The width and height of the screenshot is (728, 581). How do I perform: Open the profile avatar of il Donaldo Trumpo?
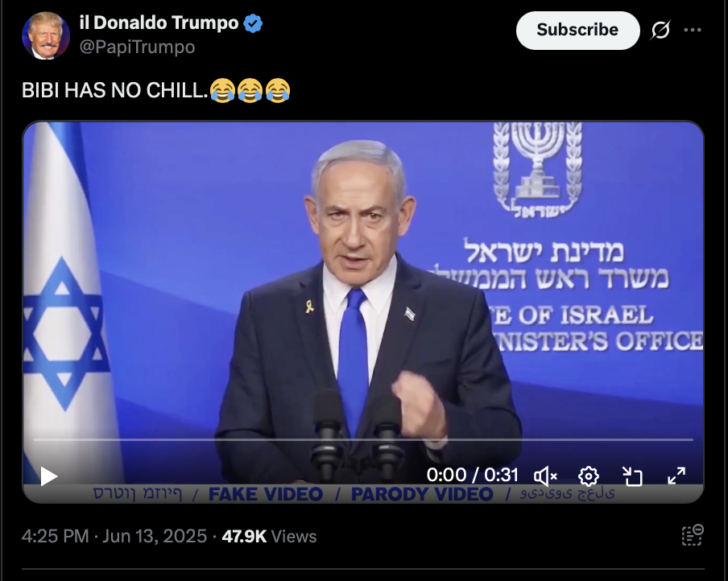point(45,35)
